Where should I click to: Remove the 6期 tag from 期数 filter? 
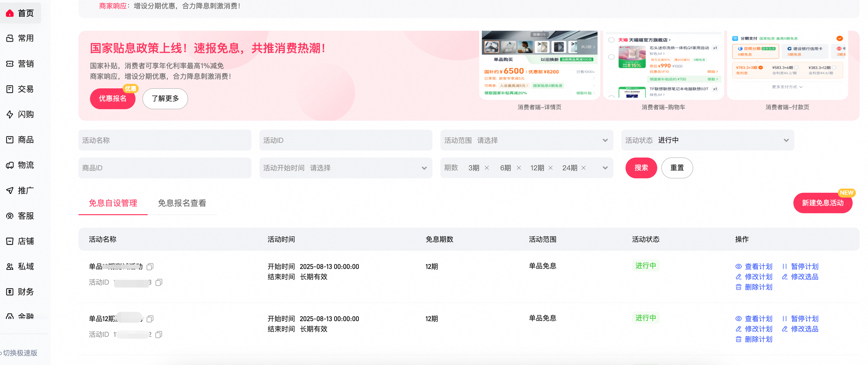[519, 168]
